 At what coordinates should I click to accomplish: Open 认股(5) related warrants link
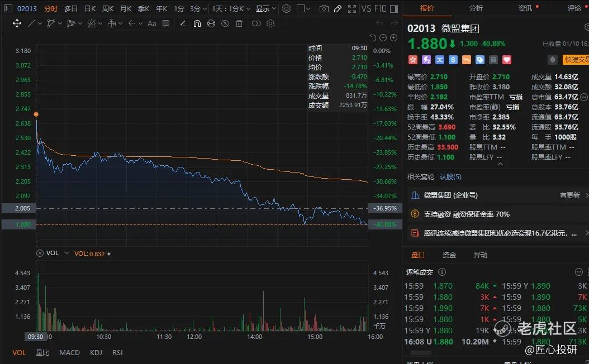pos(450,177)
